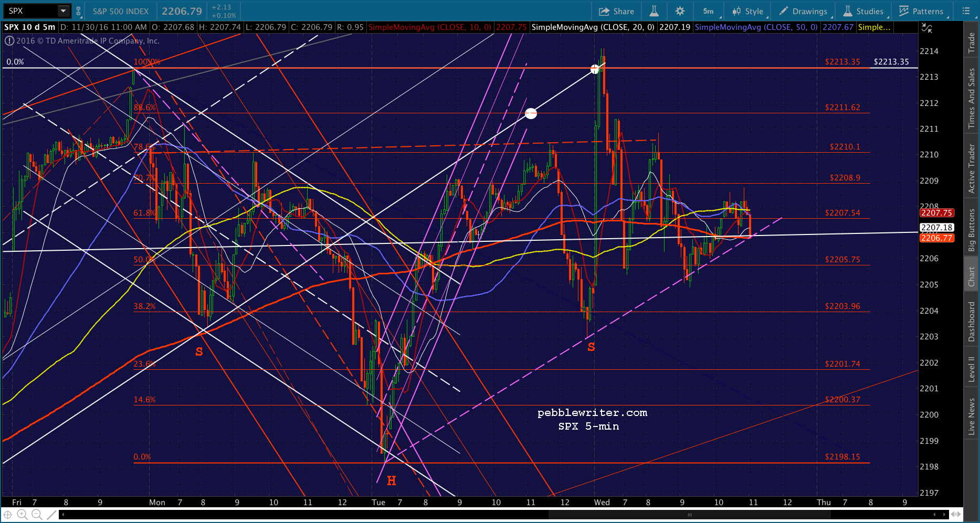Open the list menu icon at toolbar end

[x=966, y=11]
